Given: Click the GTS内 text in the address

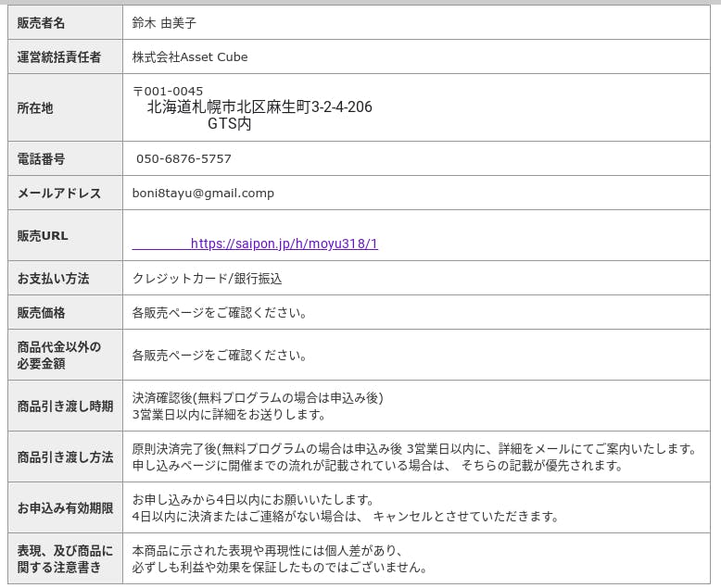Looking at the screenshot, I should [x=229, y=123].
